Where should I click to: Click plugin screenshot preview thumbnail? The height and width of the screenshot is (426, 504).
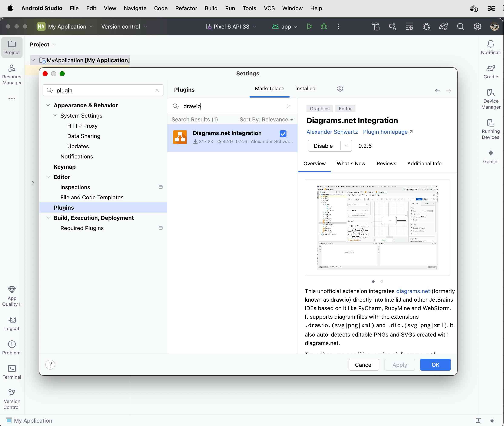point(377,227)
